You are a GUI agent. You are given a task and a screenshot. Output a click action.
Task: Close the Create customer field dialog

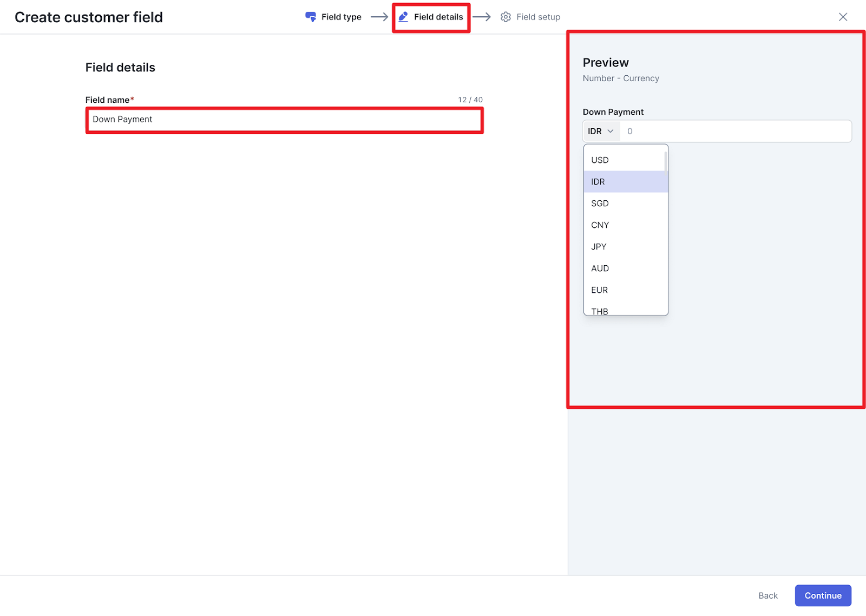click(x=843, y=17)
